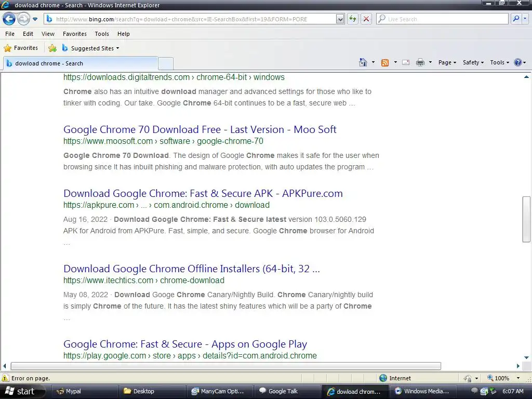Screen dimensions: 532x399
Task: Expand the Print dropdown arrow
Action: pyautogui.click(x=430, y=62)
